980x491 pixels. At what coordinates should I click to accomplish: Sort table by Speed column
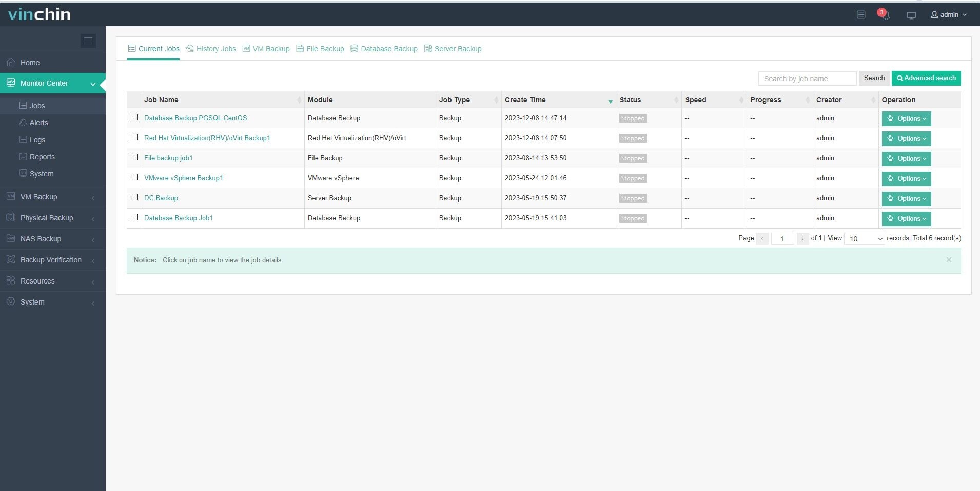click(714, 100)
